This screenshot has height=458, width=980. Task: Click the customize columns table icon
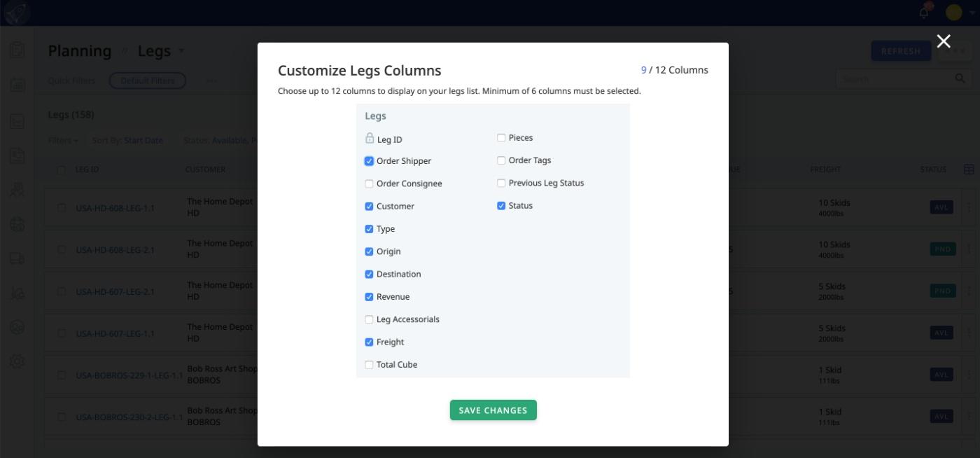click(969, 169)
